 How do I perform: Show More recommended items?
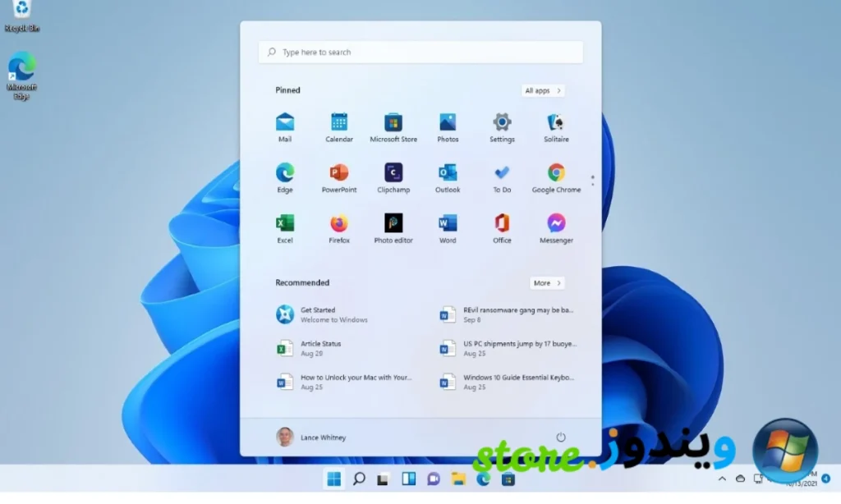[x=547, y=283]
